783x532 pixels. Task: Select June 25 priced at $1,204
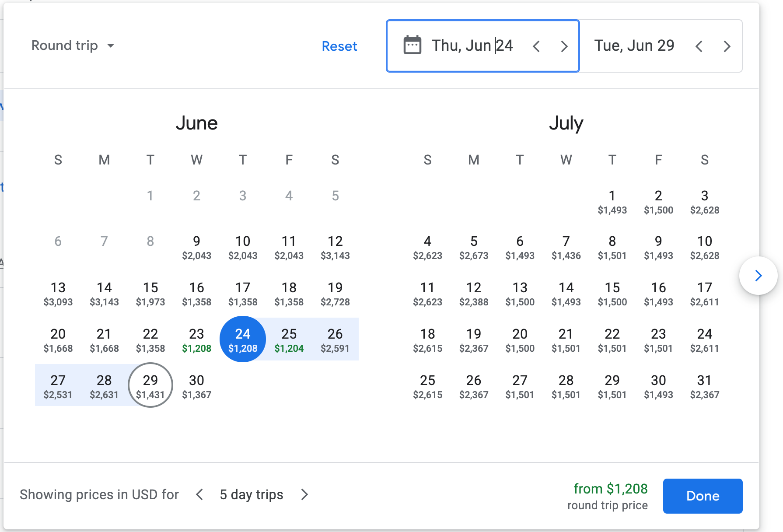[x=289, y=339]
